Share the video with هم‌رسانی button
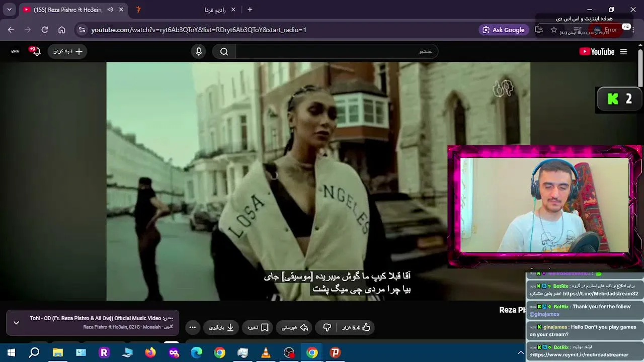The image size is (644, 362). click(x=295, y=327)
